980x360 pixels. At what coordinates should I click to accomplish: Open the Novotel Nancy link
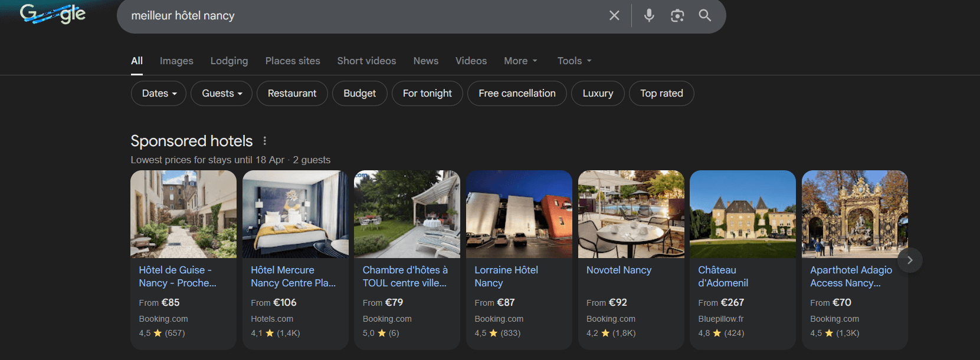click(x=619, y=270)
